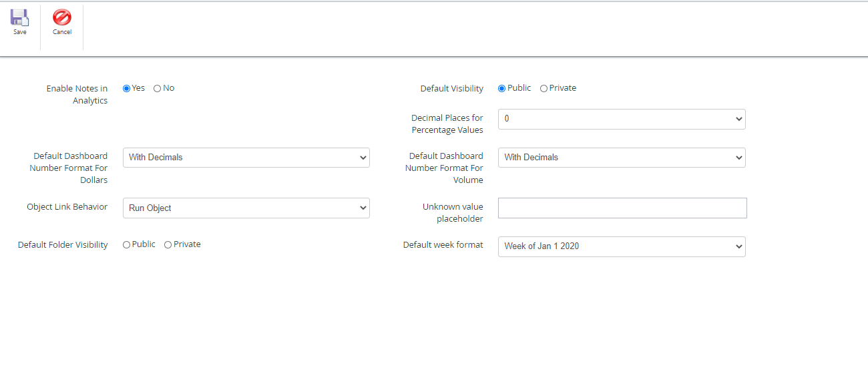This screenshot has width=868, height=390.
Task: Select Yes for Enable Notes in Analytics
Action: [x=127, y=88]
